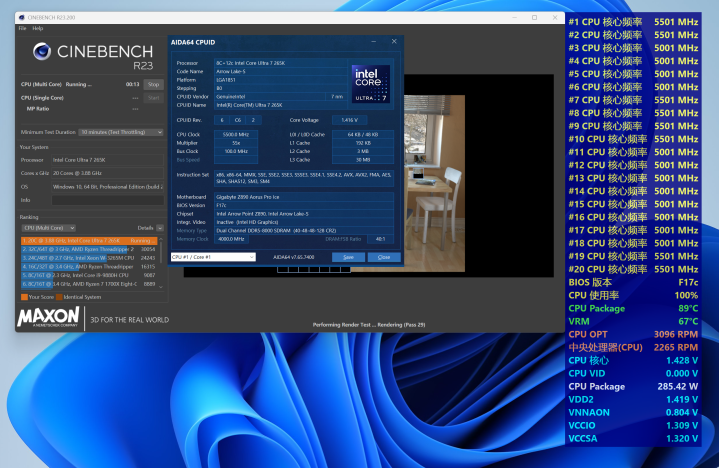
Task: Click the DRAM:FSB Ratio value 40:1
Action: [380, 239]
